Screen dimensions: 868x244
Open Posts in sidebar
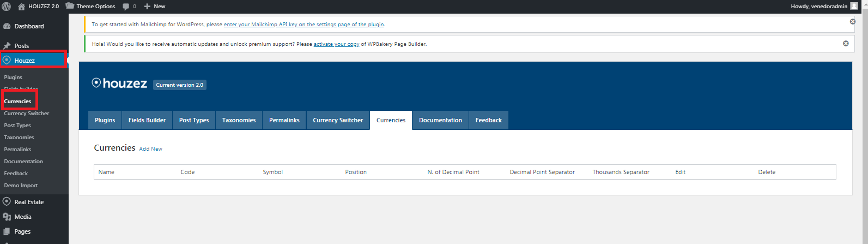coord(21,46)
